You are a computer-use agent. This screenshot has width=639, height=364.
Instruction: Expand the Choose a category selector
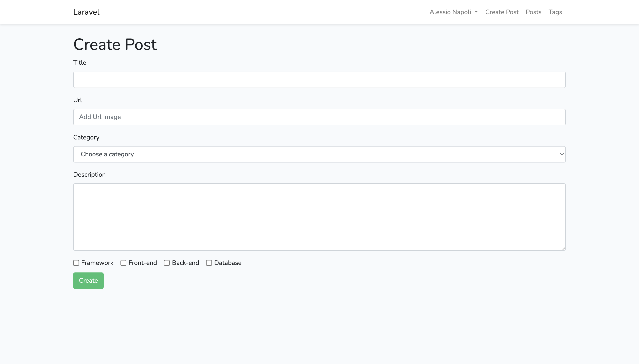(319, 154)
